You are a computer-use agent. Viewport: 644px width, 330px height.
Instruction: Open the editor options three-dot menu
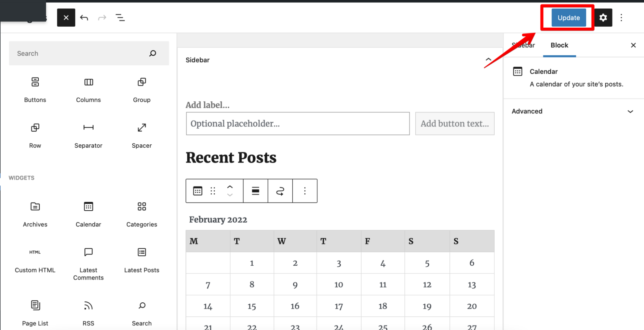[621, 18]
